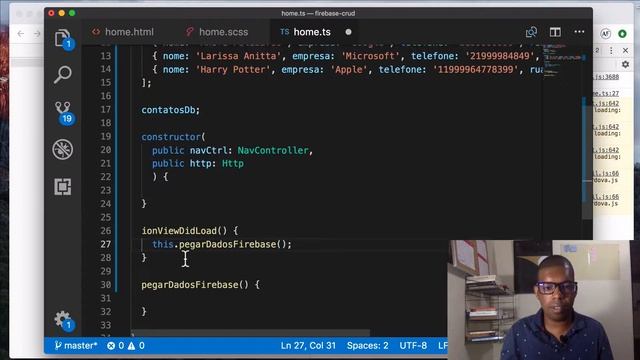Click the browser back arrow behind editor
This screenshot has height=360, width=640.
(x=20, y=33)
